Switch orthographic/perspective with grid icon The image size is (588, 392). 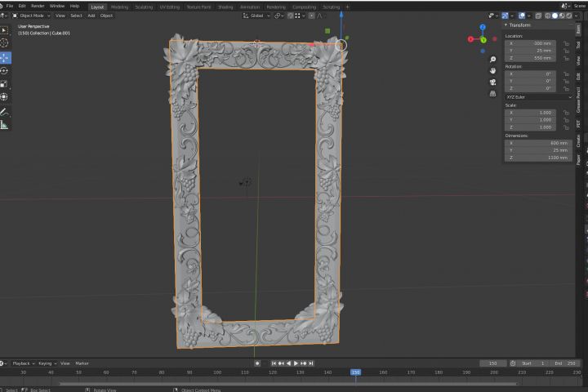tap(493, 94)
